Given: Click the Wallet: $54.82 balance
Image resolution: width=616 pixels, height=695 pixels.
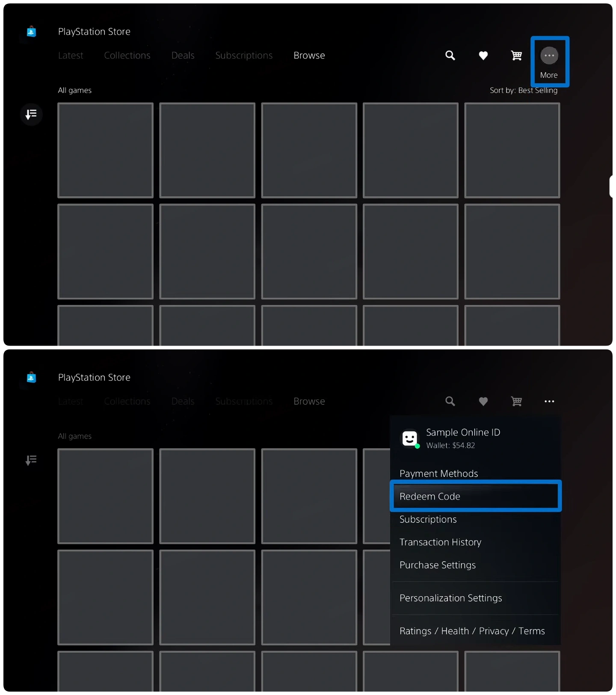Looking at the screenshot, I should click(450, 445).
